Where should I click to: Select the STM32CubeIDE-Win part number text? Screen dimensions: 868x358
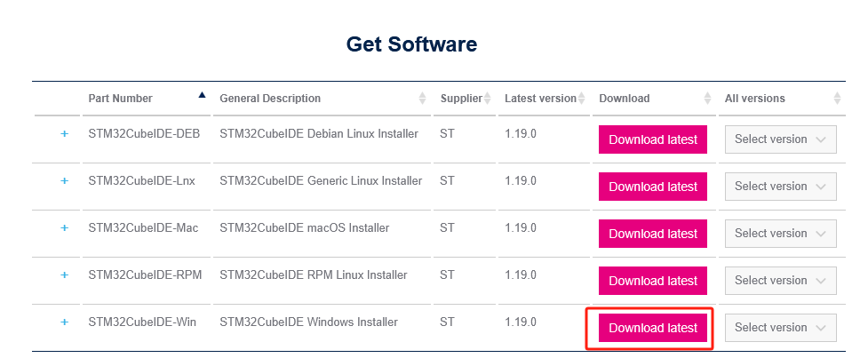coord(142,322)
